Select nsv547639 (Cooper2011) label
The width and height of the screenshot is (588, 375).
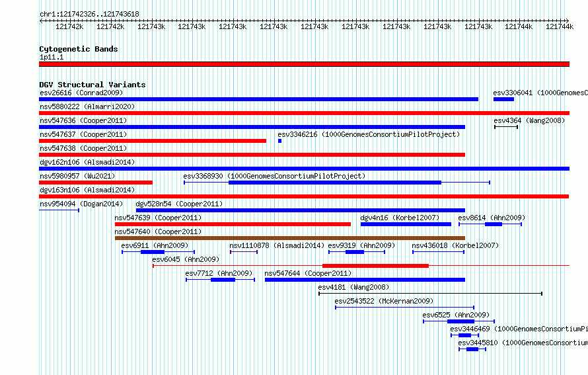(158, 218)
